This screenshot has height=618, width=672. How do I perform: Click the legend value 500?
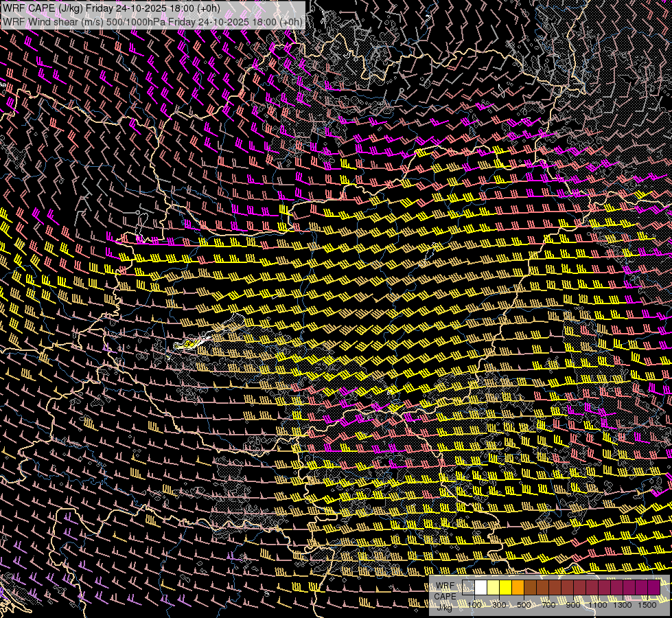(x=524, y=605)
